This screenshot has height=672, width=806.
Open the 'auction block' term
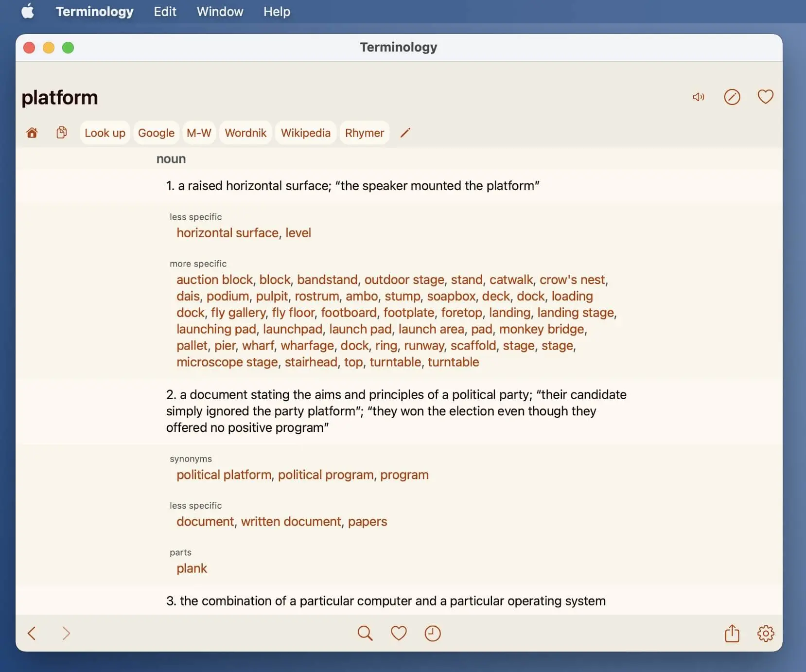(214, 280)
